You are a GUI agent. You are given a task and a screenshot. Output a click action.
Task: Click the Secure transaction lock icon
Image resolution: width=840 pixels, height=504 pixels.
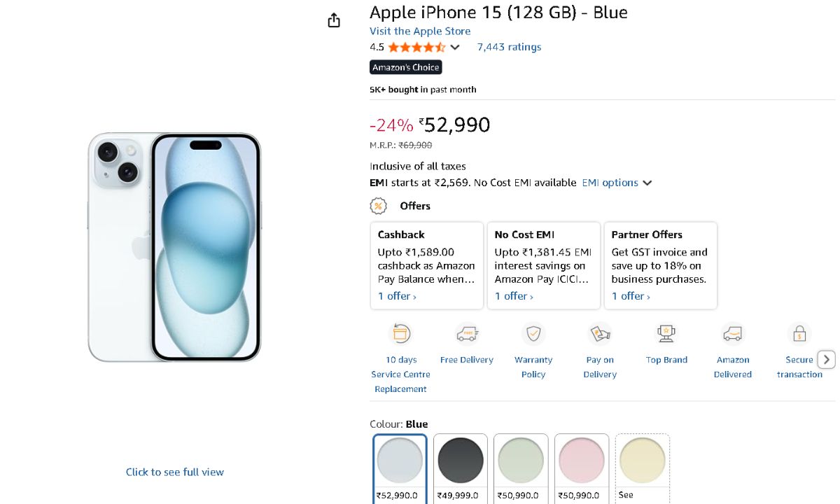point(799,333)
